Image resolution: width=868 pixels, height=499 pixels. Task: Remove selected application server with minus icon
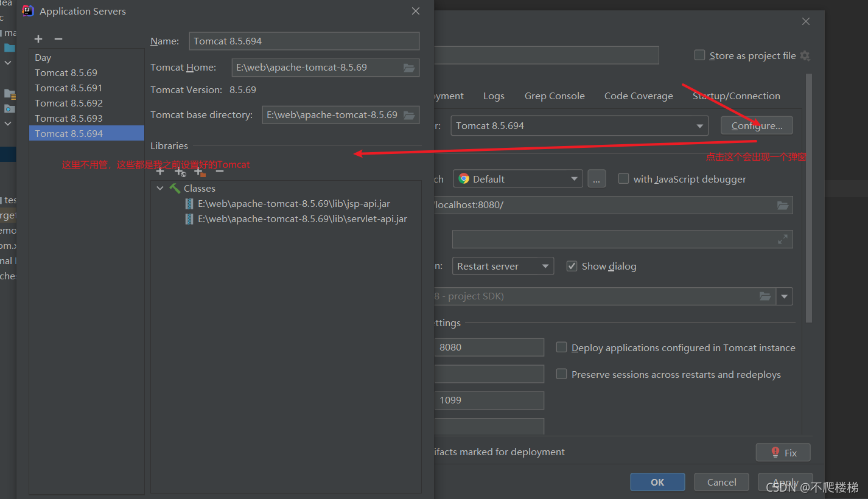(x=58, y=39)
